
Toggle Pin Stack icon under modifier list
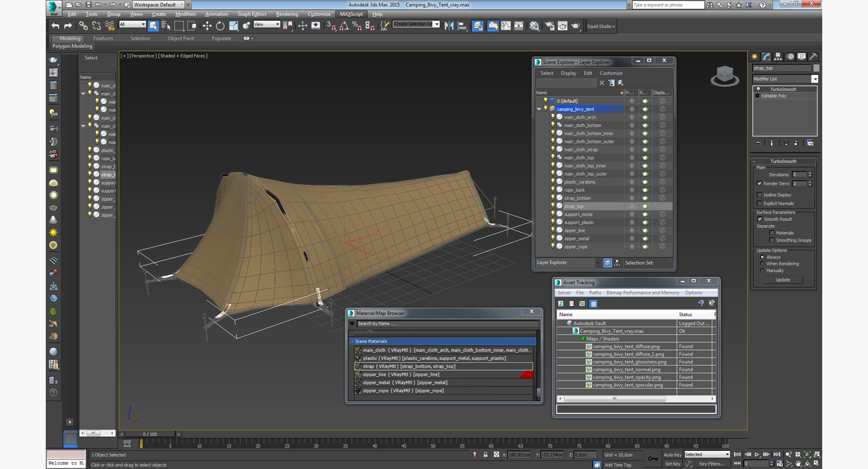pyautogui.click(x=758, y=143)
